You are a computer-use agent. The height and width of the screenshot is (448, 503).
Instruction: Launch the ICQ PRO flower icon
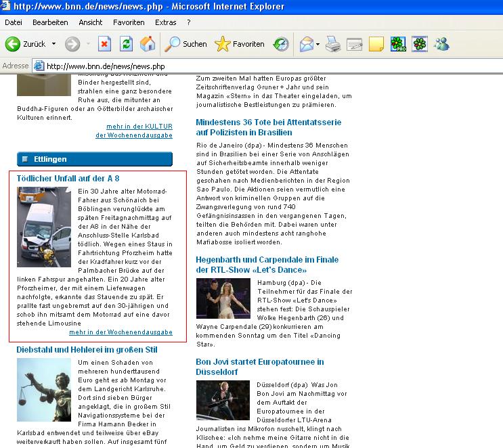(398, 44)
